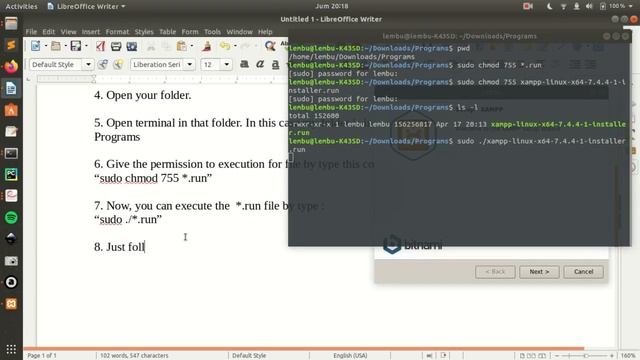Click Next button in installer dialog
This screenshot has width=640, height=360.
[539, 272]
